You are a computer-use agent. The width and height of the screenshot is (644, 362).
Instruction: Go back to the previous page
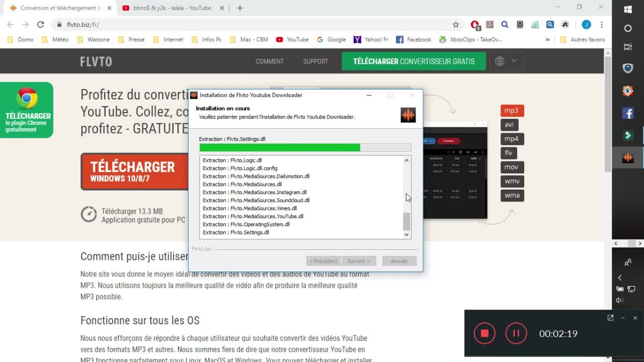[x=10, y=25]
